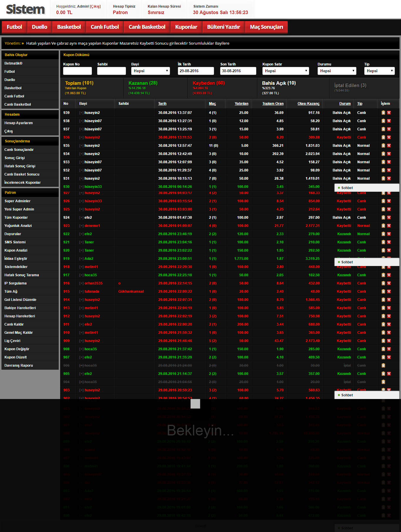
Task: Filter by Kaybeden (60) coupons tab
Action: coord(222,88)
